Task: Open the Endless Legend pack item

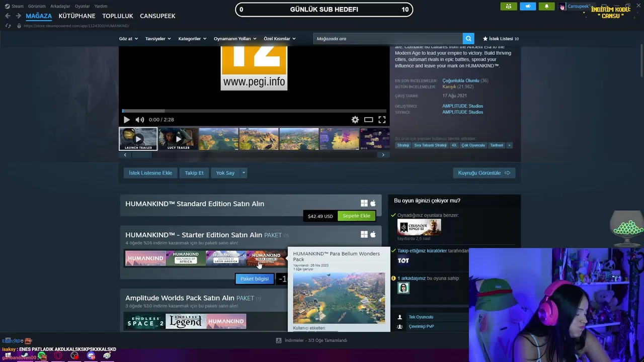Action: 186,321
